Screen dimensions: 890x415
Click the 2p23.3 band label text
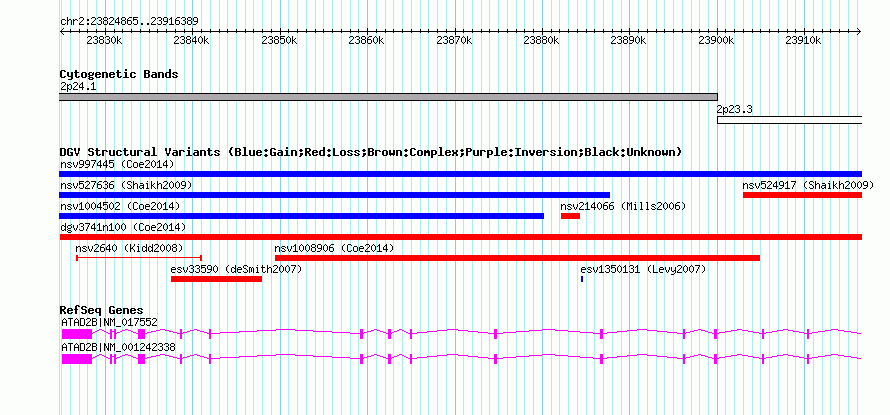click(x=734, y=109)
